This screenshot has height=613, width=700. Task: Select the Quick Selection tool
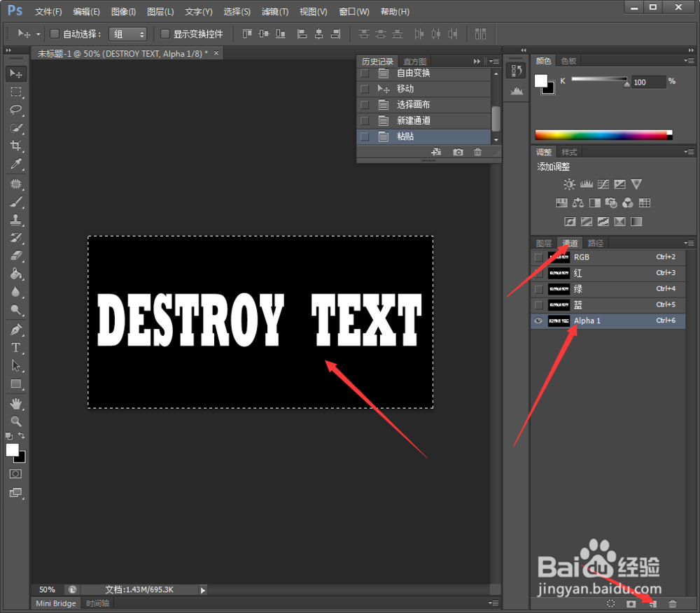click(x=16, y=128)
